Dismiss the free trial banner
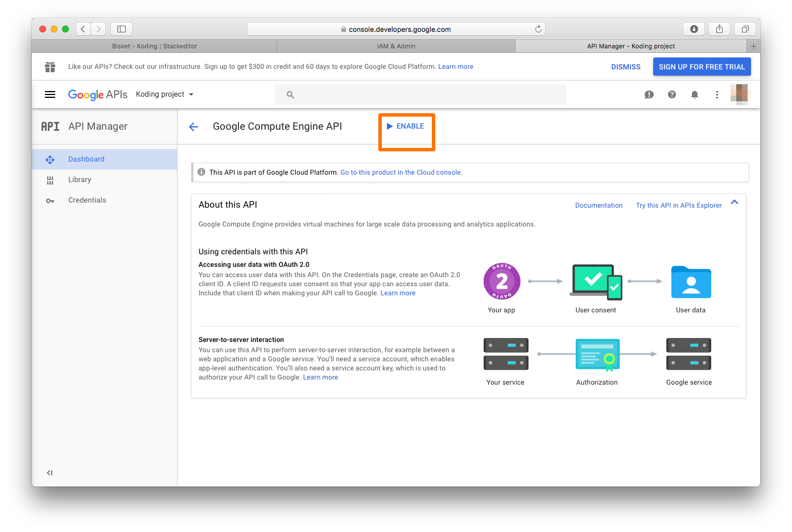The width and height of the screenshot is (792, 532). click(626, 67)
